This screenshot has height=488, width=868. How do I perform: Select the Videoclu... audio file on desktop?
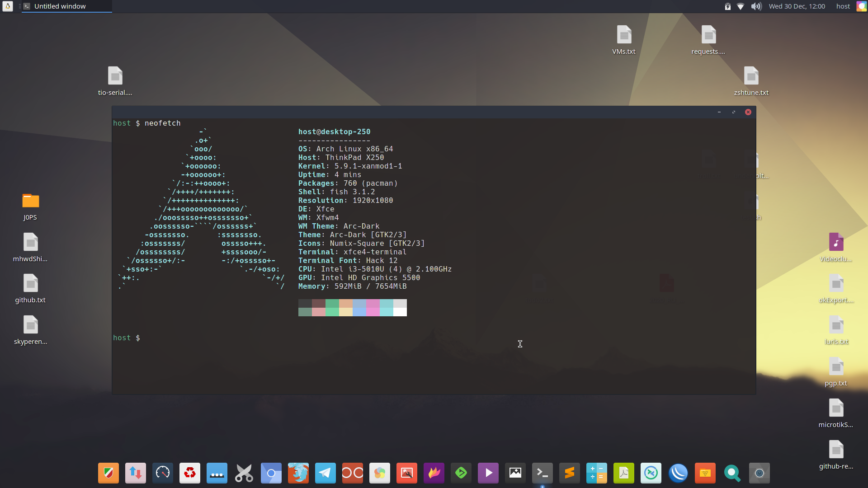click(x=836, y=248)
